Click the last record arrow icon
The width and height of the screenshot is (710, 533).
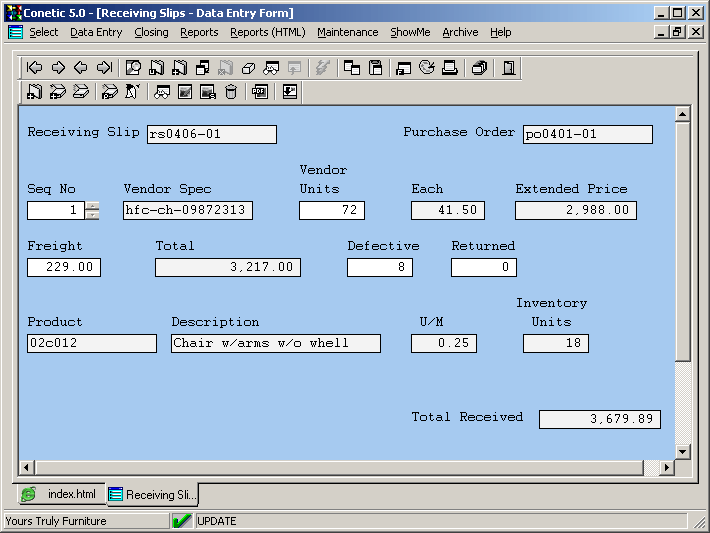(x=104, y=68)
